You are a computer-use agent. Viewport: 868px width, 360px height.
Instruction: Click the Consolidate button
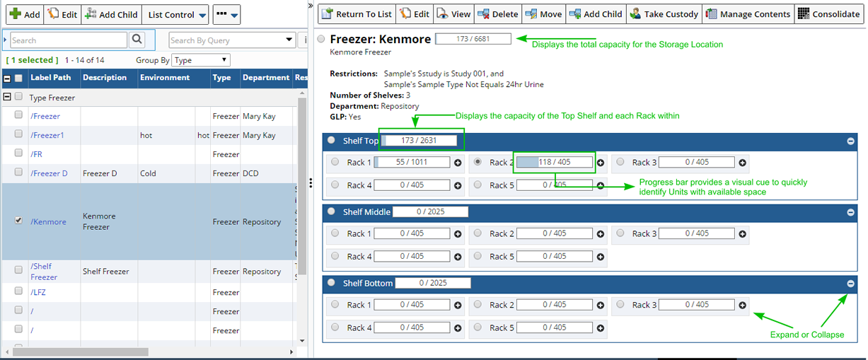[x=828, y=13]
